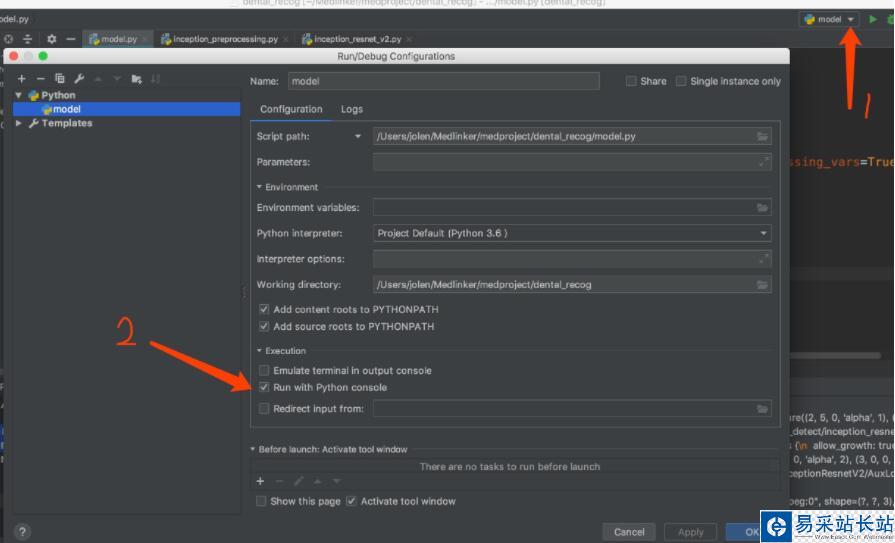Click Working directory text field

(572, 285)
